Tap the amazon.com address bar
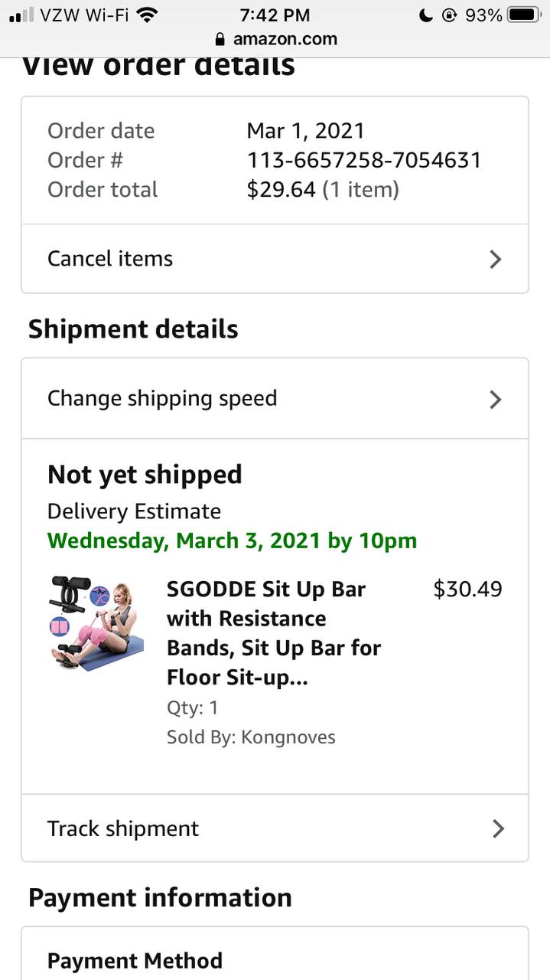The width and height of the screenshot is (550, 980). point(285,39)
